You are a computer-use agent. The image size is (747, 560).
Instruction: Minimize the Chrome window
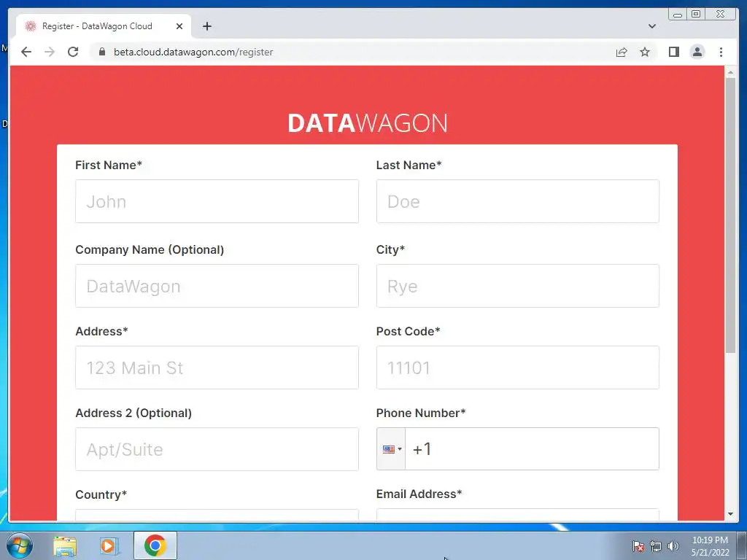678,15
